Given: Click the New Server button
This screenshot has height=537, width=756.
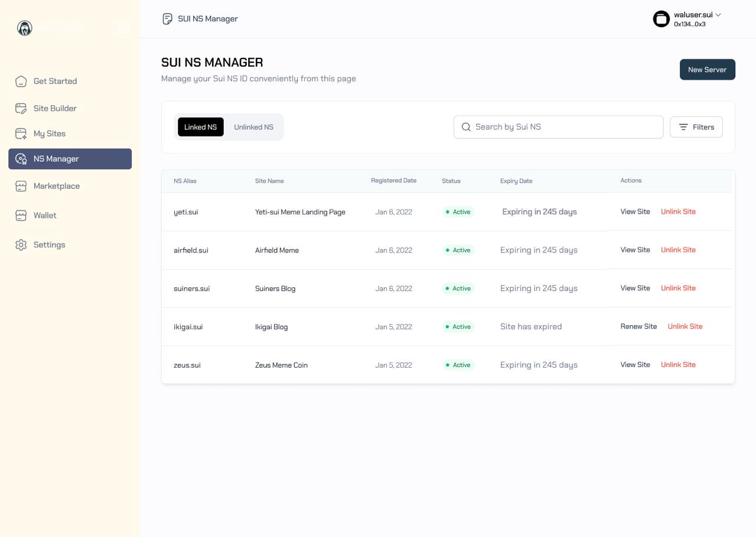Looking at the screenshot, I should pyautogui.click(x=707, y=69).
